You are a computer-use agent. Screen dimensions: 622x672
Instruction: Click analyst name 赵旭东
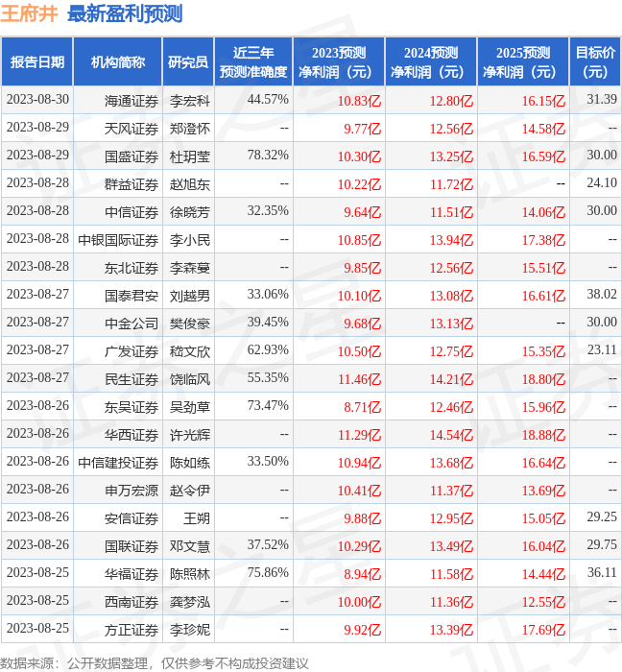click(190, 184)
